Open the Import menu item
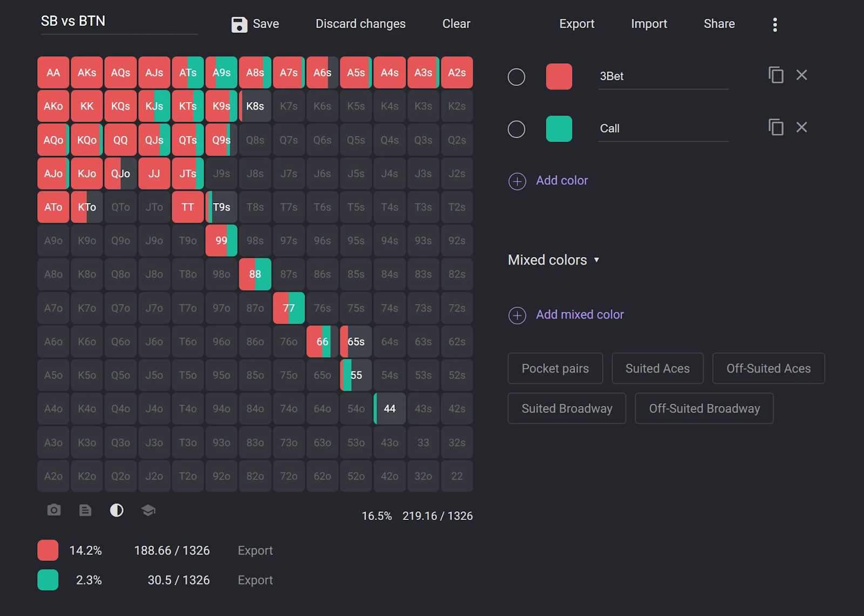 point(649,24)
